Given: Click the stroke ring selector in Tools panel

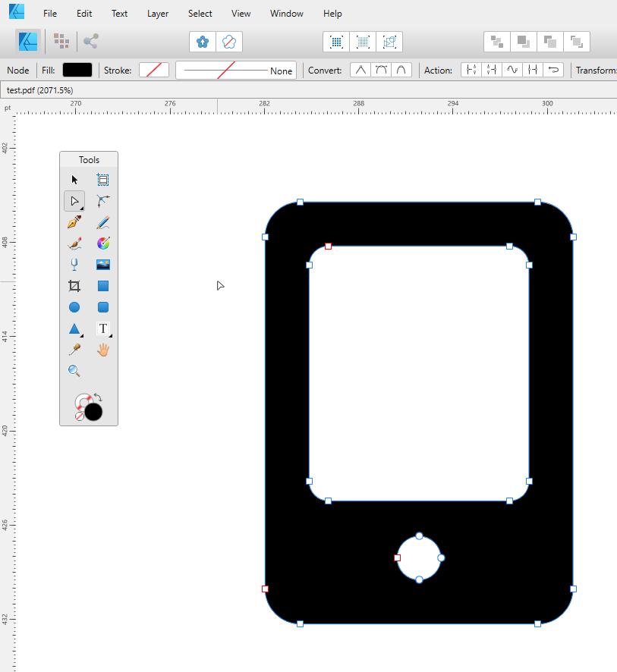Looking at the screenshot, I should tap(82, 401).
